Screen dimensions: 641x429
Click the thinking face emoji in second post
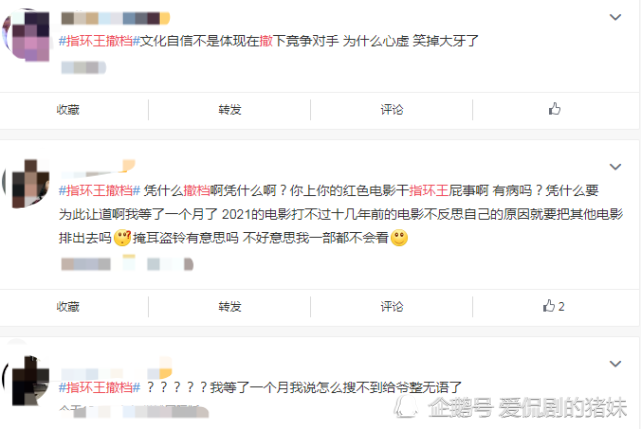coord(122,238)
